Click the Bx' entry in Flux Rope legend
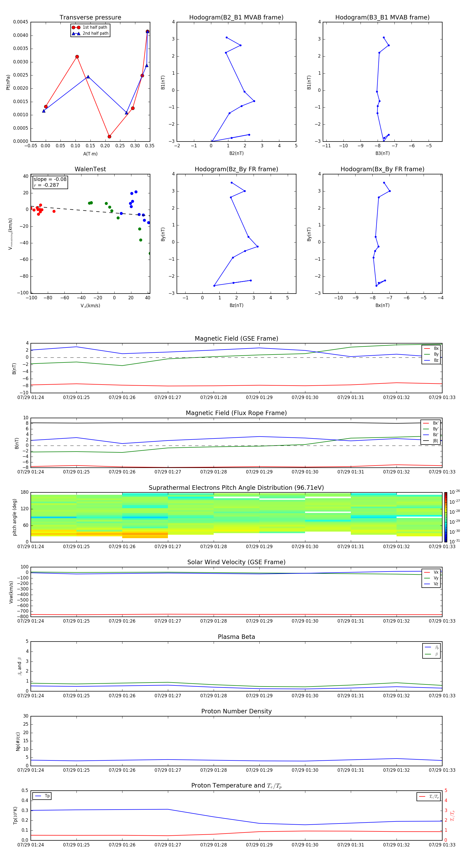This screenshot has width=473, height=868. 431,423
